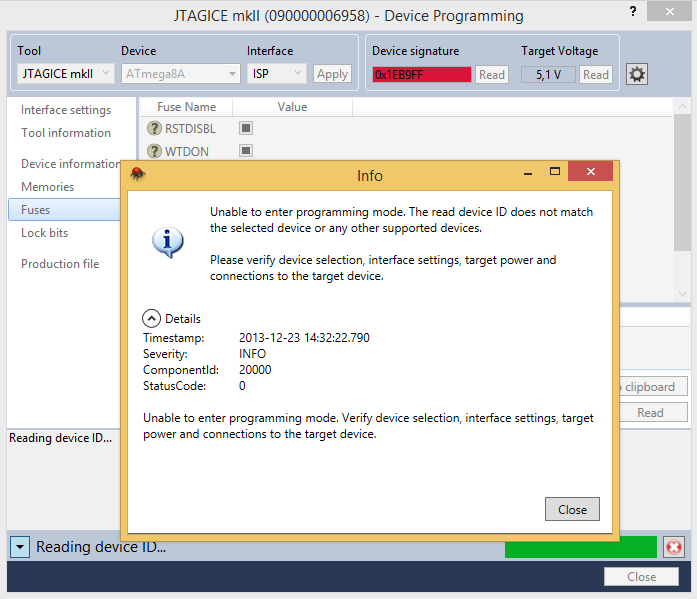The image size is (697, 599).
Task: Close the Info dialog with red X
Action: 591,172
